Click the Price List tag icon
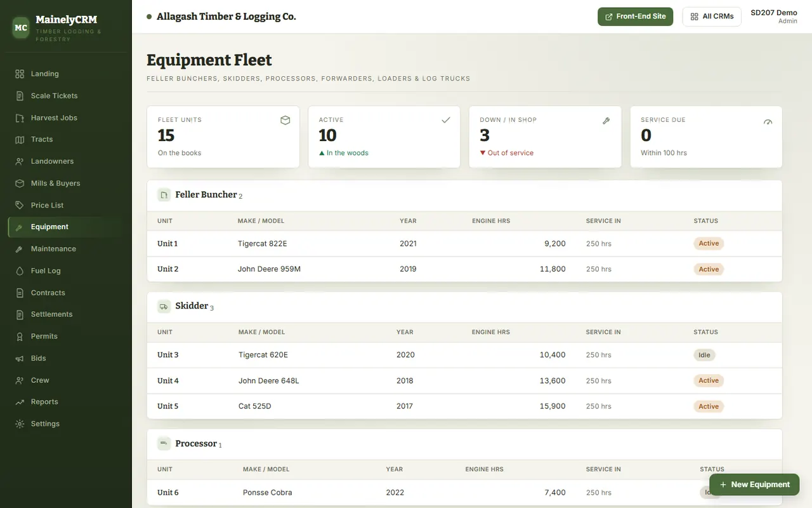The width and height of the screenshot is (812, 508). tap(20, 206)
